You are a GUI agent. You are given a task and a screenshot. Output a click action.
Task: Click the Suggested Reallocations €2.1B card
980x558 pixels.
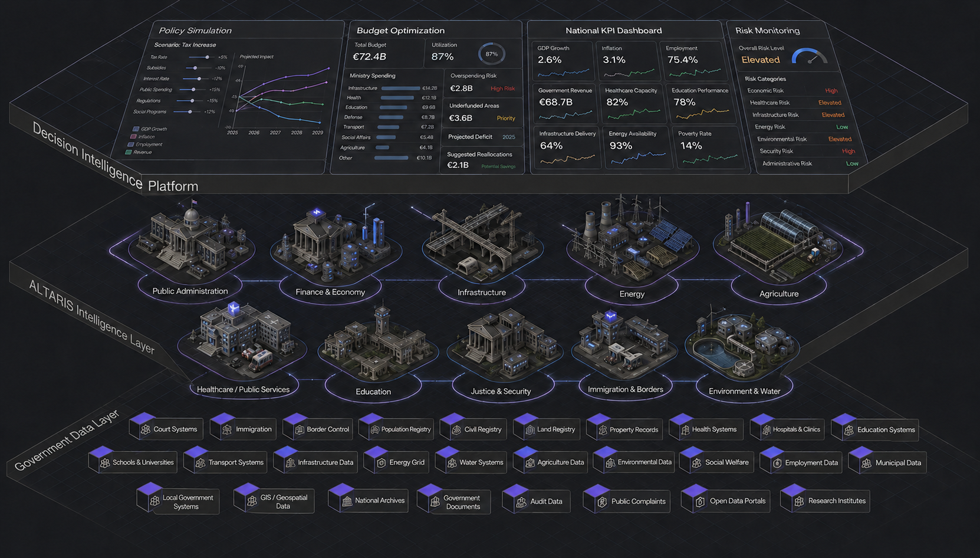(x=481, y=160)
